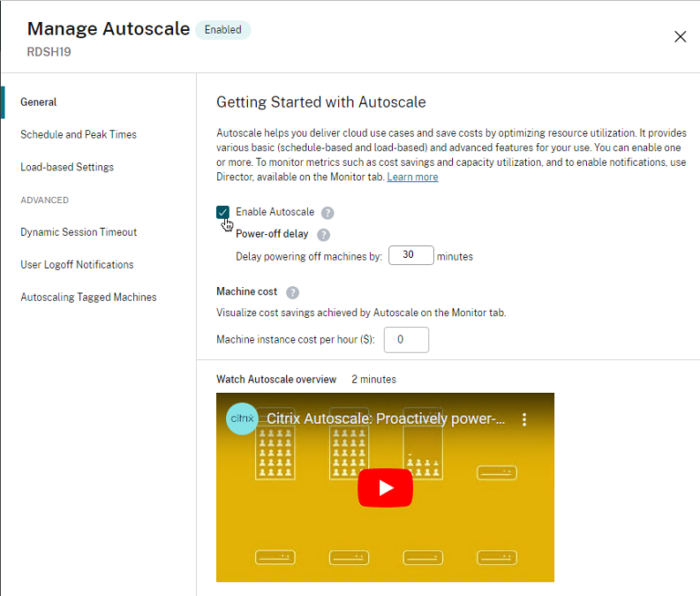Open User Logoff Notifications settings
The height and width of the screenshot is (596, 700).
77,265
